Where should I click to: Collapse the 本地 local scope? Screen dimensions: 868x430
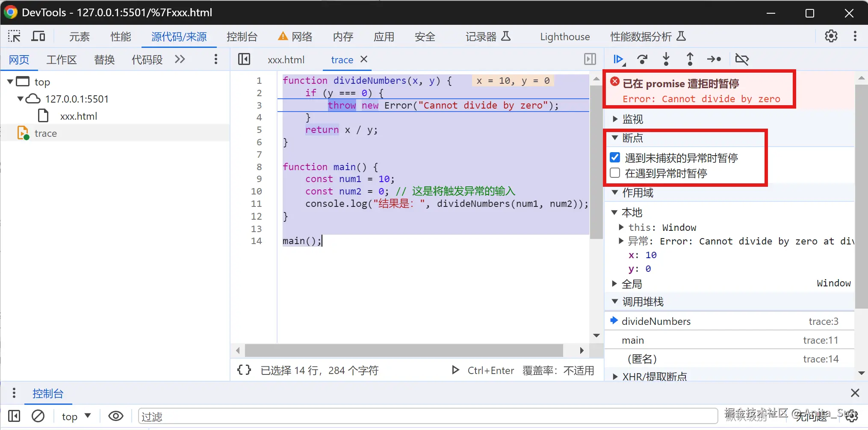(614, 212)
